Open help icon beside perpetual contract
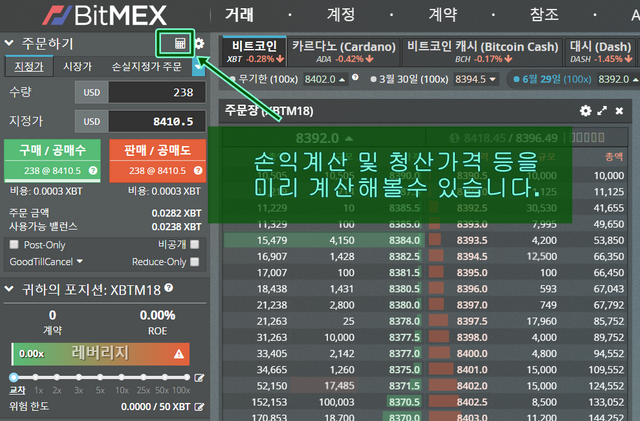 [x=356, y=77]
